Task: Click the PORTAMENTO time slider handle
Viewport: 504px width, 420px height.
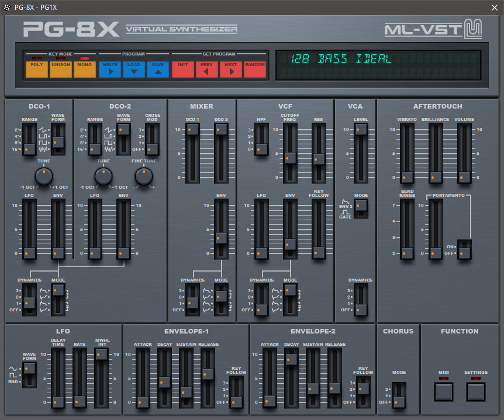Action: point(436,254)
